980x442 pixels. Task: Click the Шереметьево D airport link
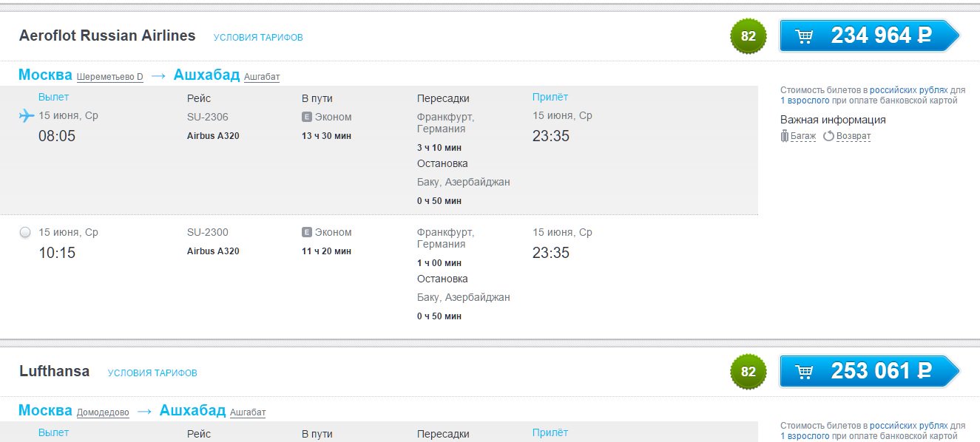coord(110,77)
